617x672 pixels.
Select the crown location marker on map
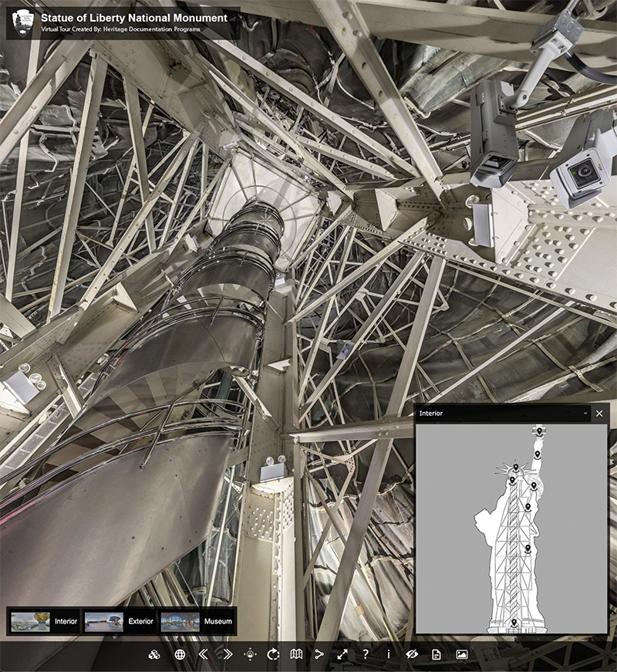[x=516, y=468]
